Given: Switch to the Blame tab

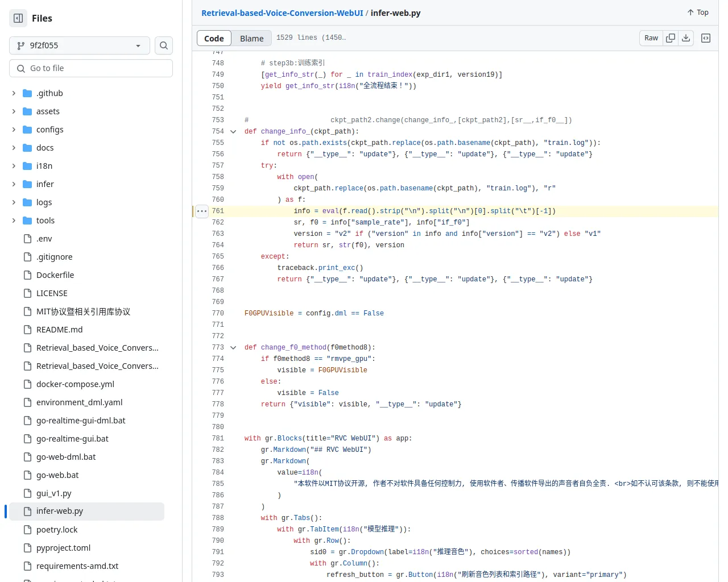Looking at the screenshot, I should (x=251, y=38).
